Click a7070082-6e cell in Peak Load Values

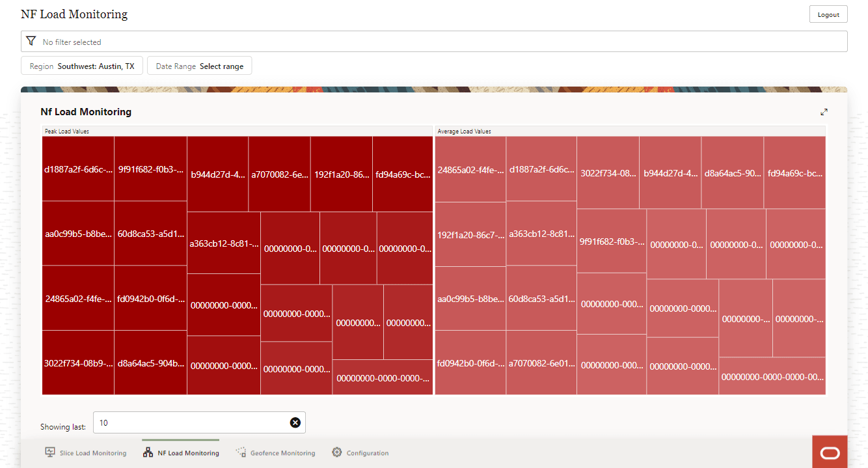point(280,174)
